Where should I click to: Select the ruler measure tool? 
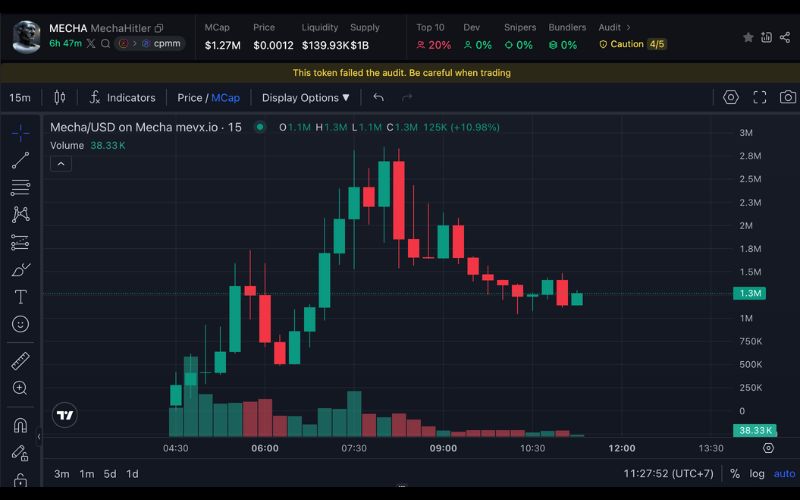click(20, 361)
